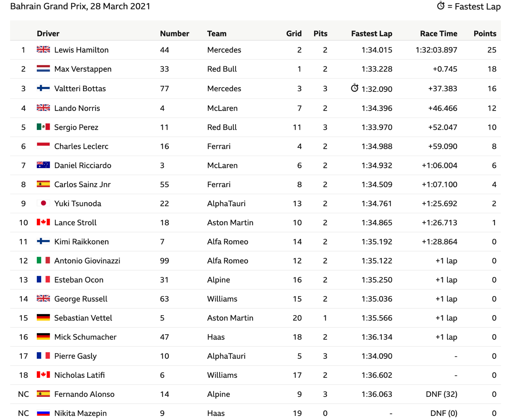The image size is (511, 420).
Task: Click Mercedes team in Valtteri Bottas row
Action: pos(224,88)
